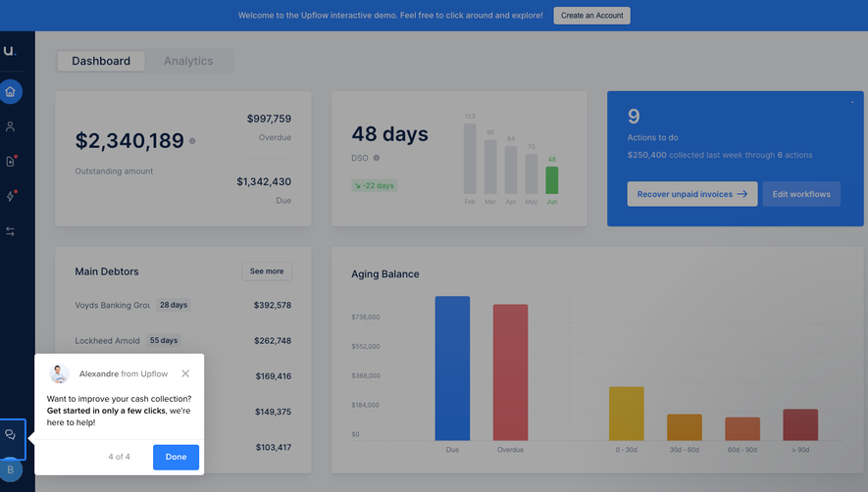Click See more in Main Debtors
Image resolution: width=868 pixels, height=492 pixels.
coord(267,271)
